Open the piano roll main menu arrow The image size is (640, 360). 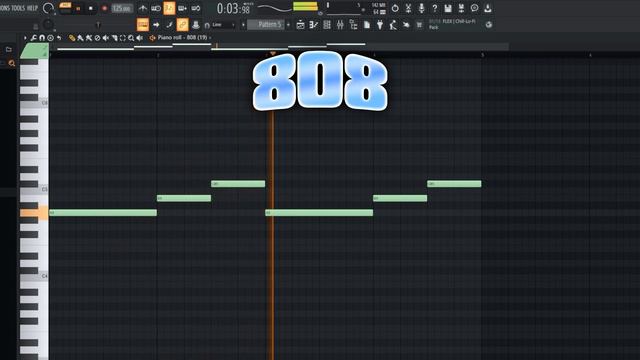point(25,38)
